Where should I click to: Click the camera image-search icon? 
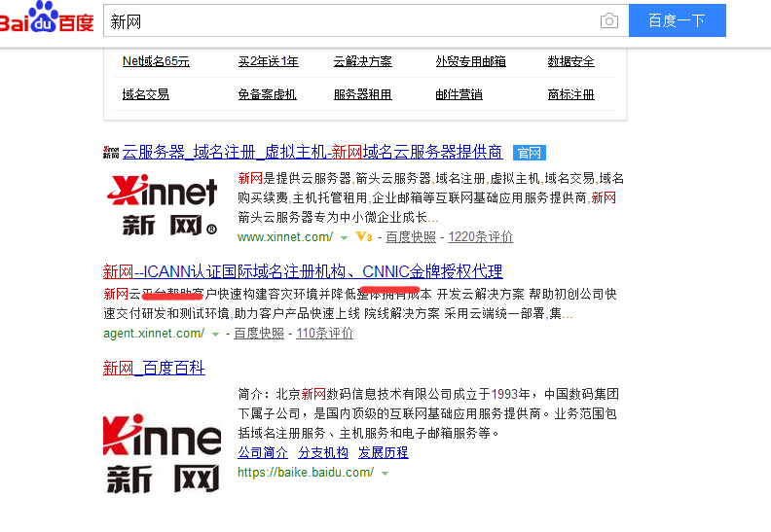click(609, 20)
